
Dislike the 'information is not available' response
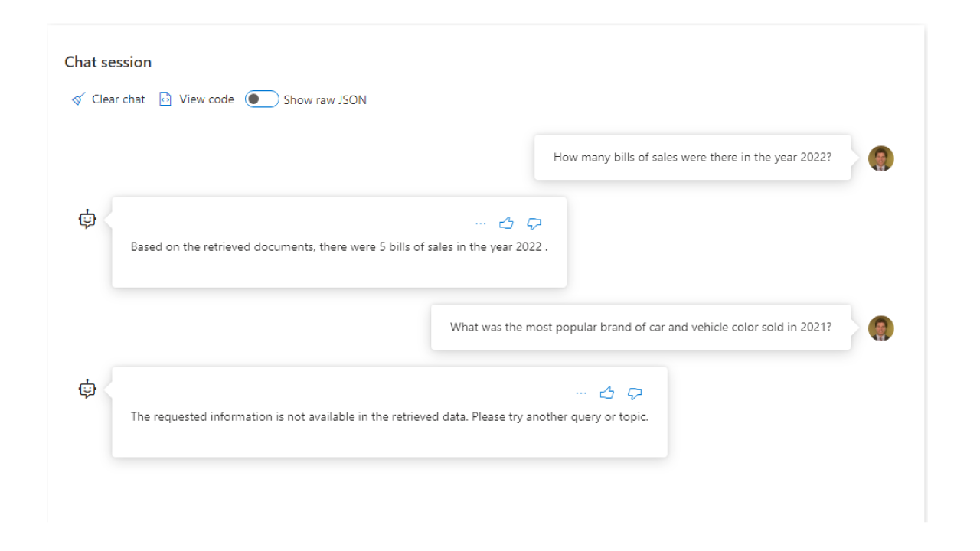point(635,393)
